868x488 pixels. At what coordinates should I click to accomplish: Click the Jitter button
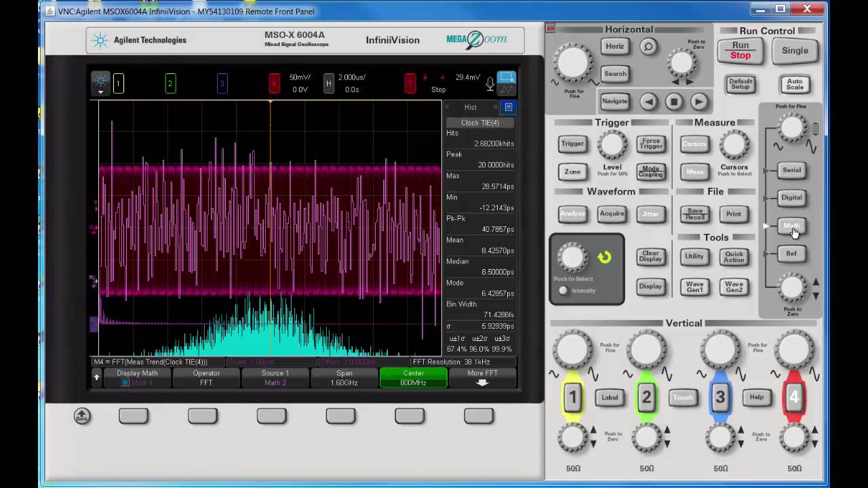pos(650,213)
